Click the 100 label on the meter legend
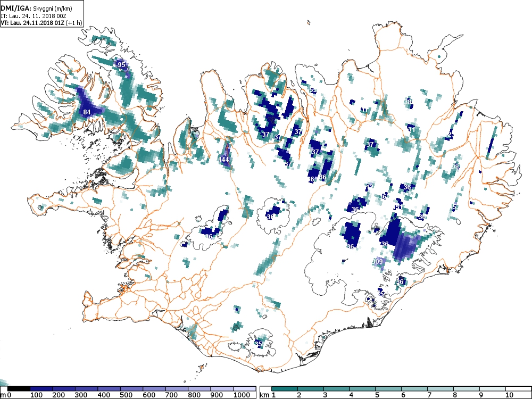 (36, 395)
